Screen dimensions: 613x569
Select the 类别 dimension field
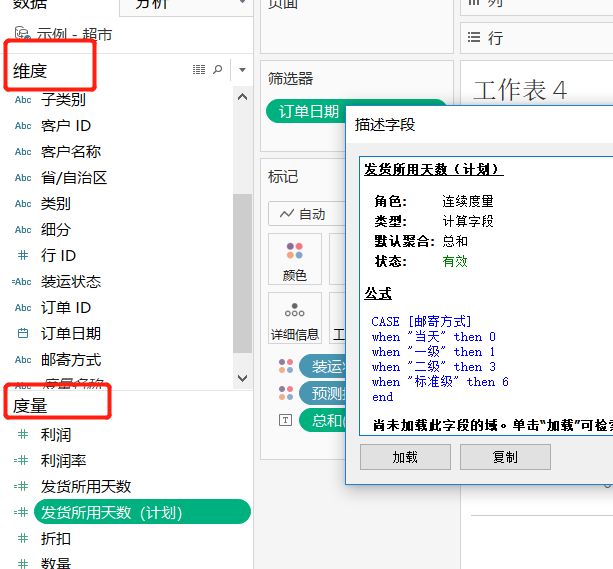[x=56, y=203]
